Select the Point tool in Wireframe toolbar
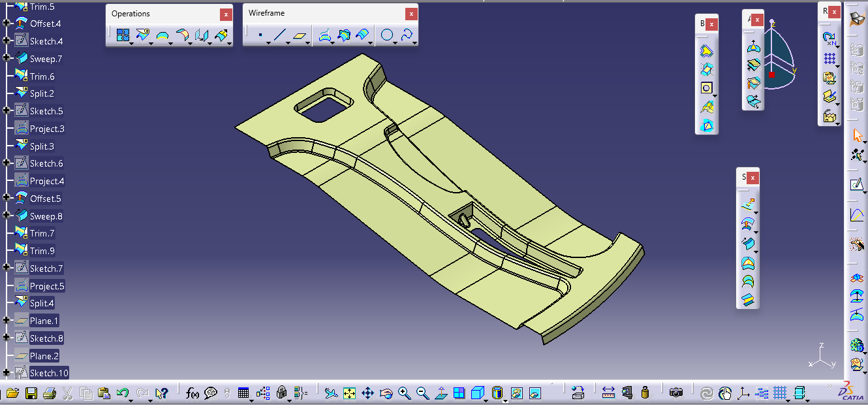This screenshot has width=868, height=405. [260, 35]
